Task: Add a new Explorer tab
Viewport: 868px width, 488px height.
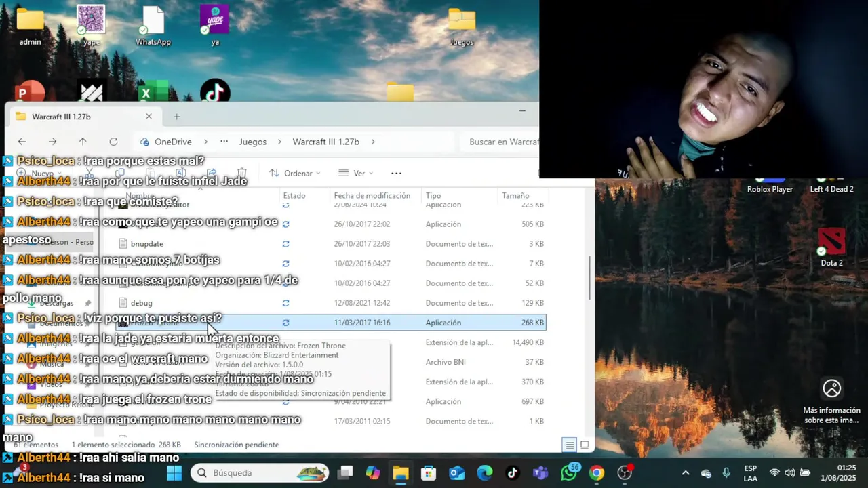Action: 177,117
